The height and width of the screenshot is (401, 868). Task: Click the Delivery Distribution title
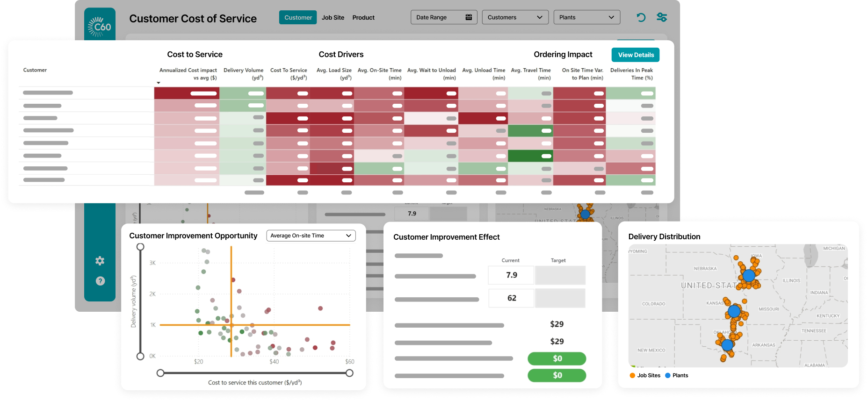(664, 236)
